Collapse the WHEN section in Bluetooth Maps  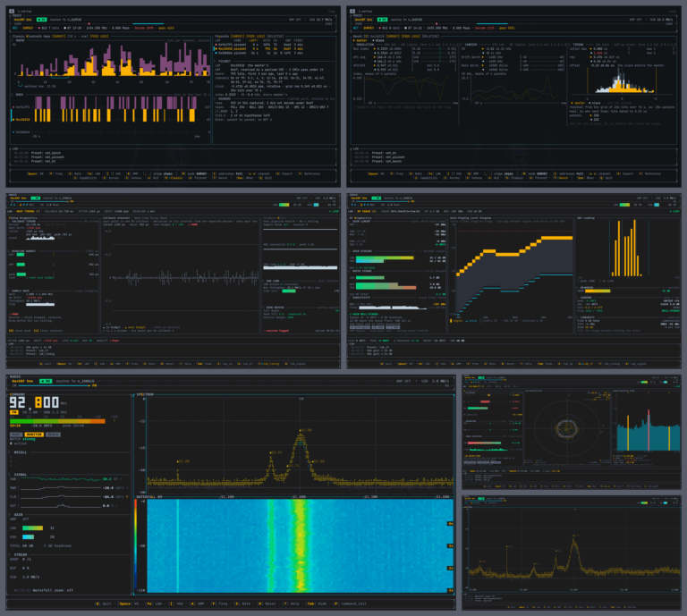20,94
